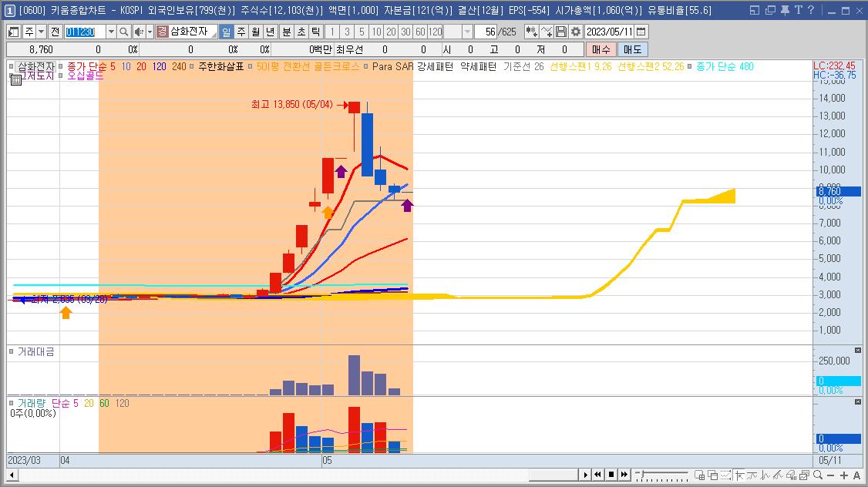
Task: Expand the 삼화전자 stock name selector
Action: tap(214, 35)
